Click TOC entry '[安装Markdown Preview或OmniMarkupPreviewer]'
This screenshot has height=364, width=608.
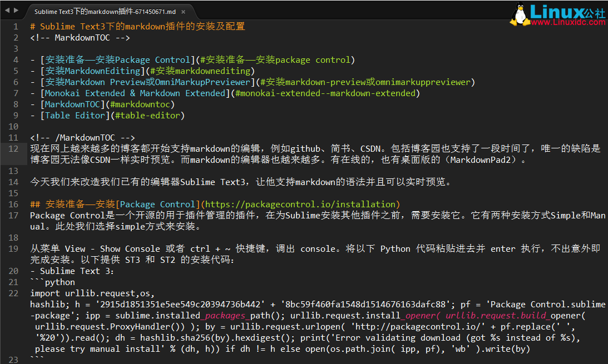tap(148, 82)
